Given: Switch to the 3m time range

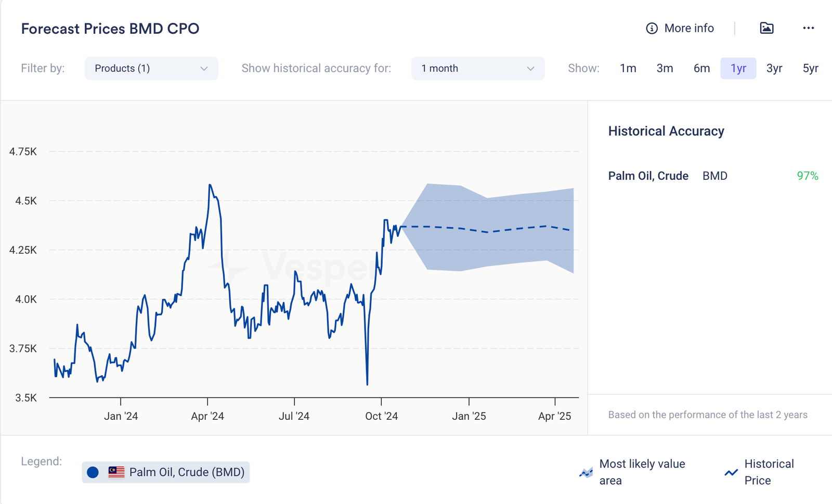Looking at the screenshot, I should (665, 69).
